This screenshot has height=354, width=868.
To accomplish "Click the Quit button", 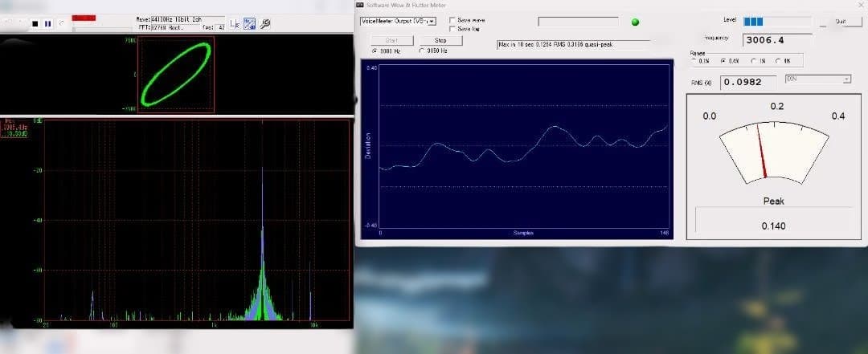I will pyautogui.click(x=840, y=22).
